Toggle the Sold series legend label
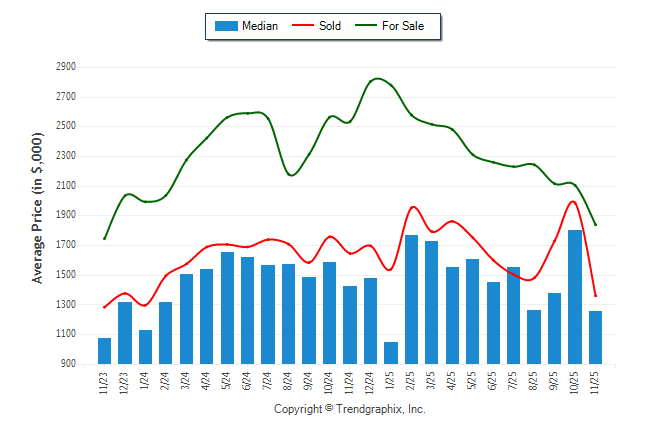The image size is (646, 434). pyautogui.click(x=330, y=26)
